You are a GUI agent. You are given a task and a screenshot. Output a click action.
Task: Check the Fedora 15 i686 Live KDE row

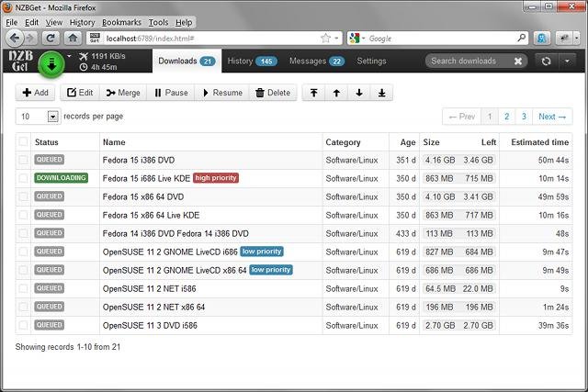click(23, 178)
